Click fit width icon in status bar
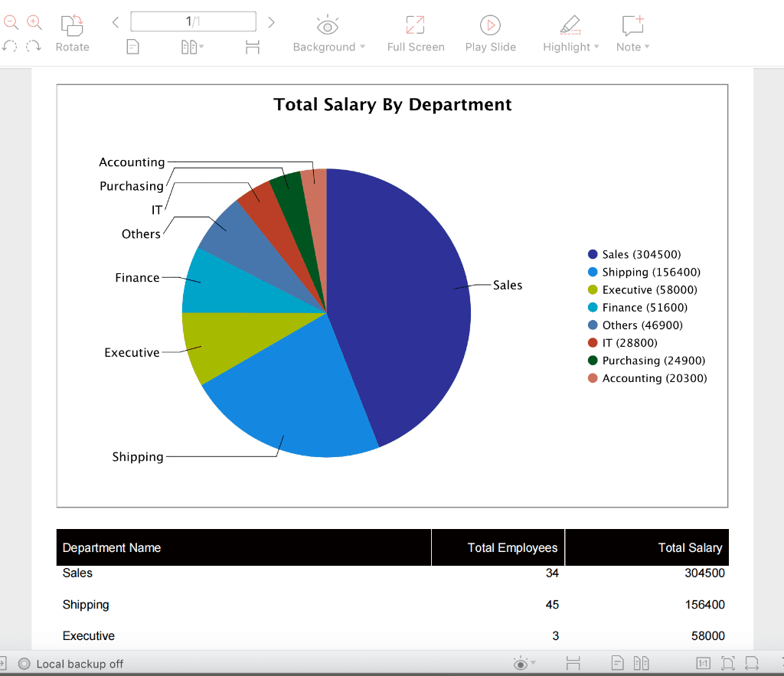Viewport: 784px width, 676px height. [573, 664]
